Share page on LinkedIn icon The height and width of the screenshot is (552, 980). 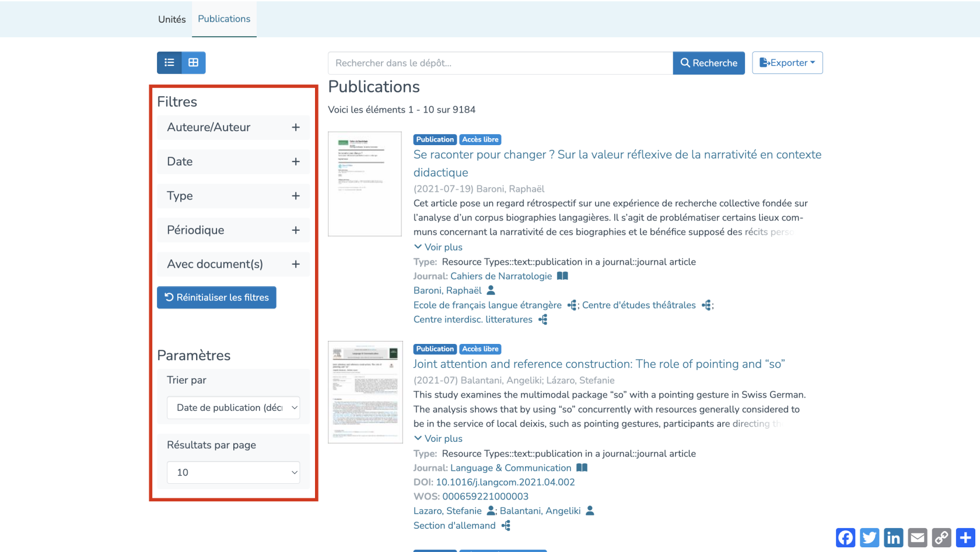[893, 537]
